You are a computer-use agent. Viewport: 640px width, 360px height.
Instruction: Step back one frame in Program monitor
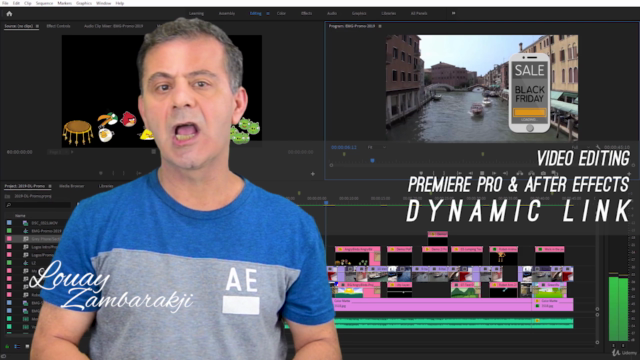471,173
